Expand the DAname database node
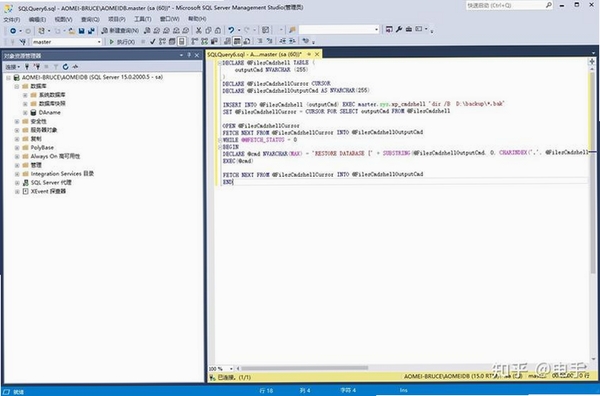The width and height of the screenshot is (600, 396). (x=25, y=112)
